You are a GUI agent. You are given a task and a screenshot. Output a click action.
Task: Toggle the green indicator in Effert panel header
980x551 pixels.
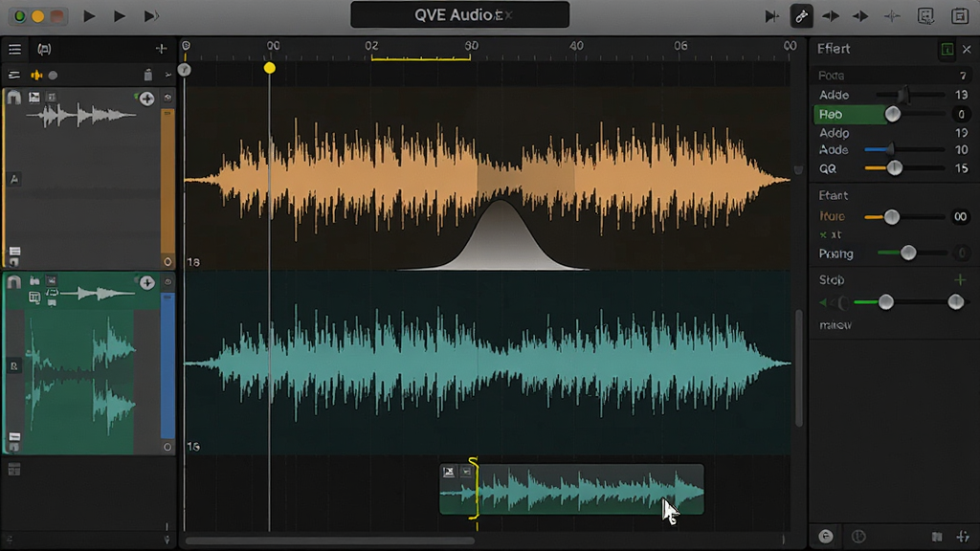947,50
